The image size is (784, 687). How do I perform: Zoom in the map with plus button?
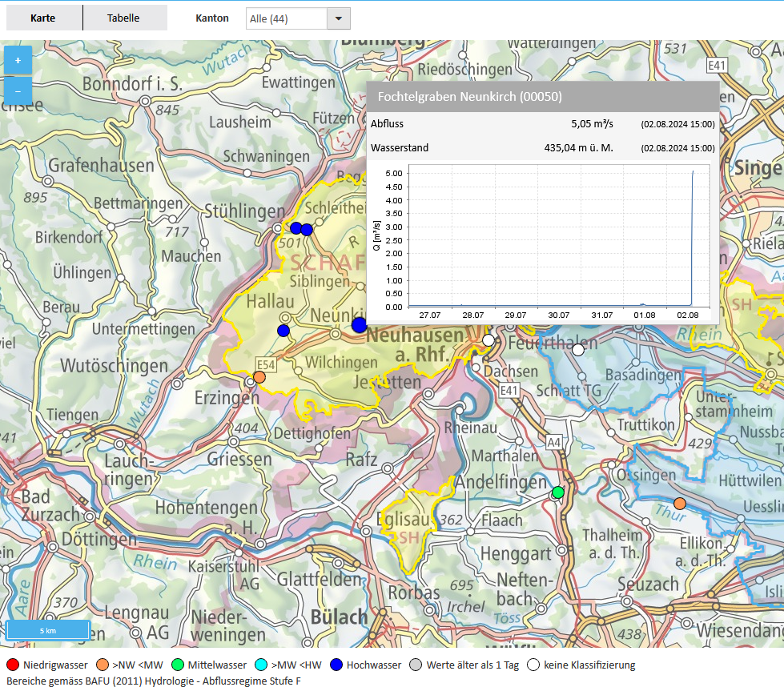click(18, 60)
